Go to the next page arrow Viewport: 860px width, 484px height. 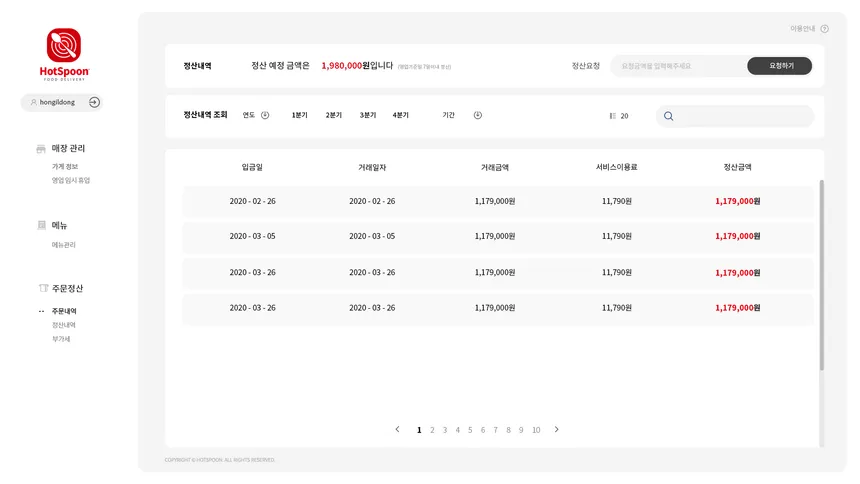556,429
